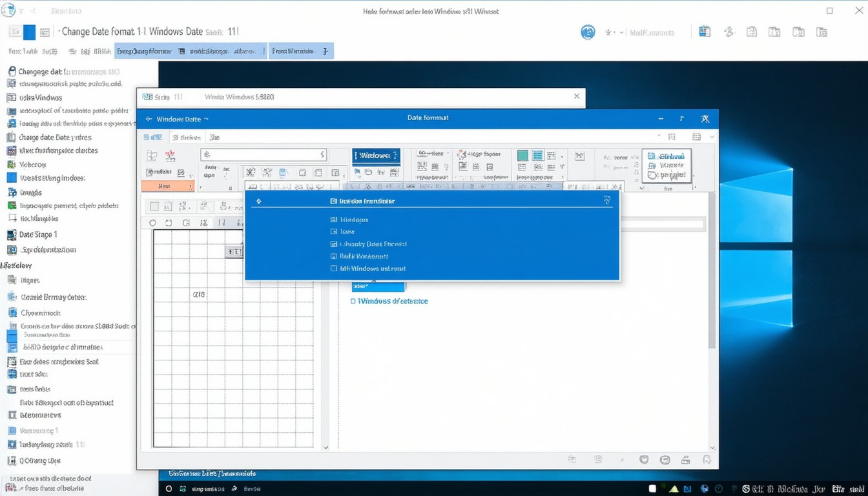Toggle the checked Date Format checkbox in popup

pos(334,244)
